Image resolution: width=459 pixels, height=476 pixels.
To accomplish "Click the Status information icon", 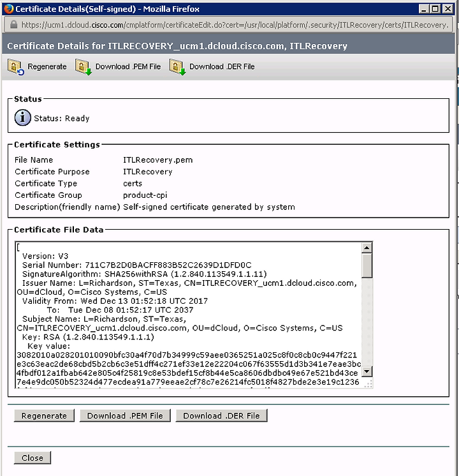I will coord(22,118).
